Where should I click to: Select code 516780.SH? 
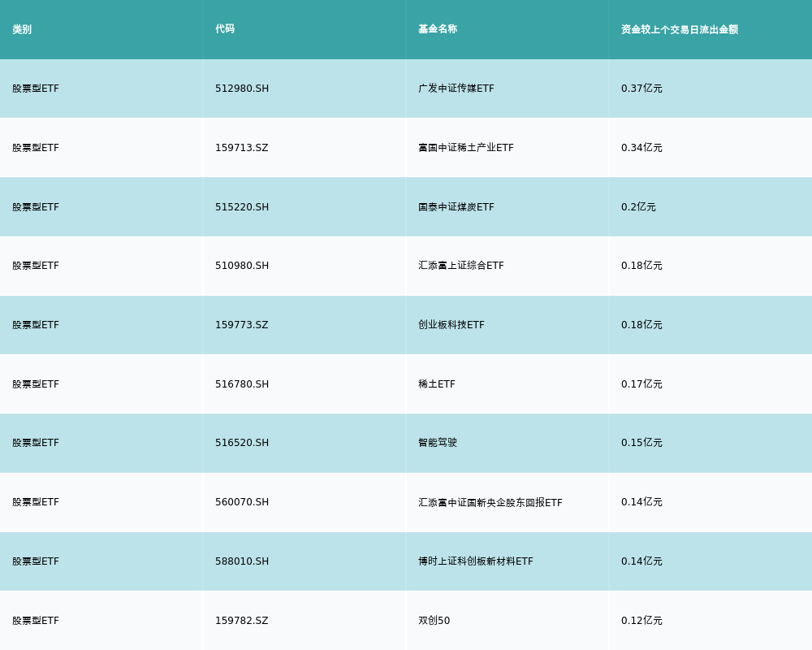pos(242,384)
